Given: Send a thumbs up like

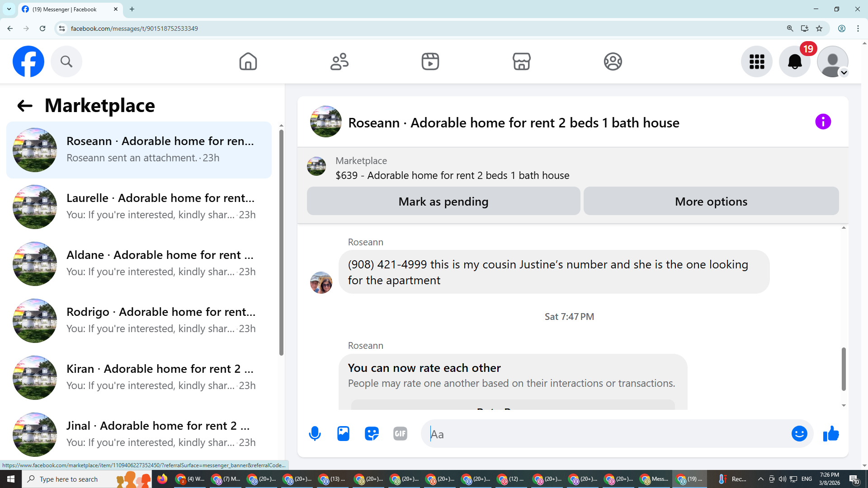Looking at the screenshot, I should pyautogui.click(x=831, y=434).
